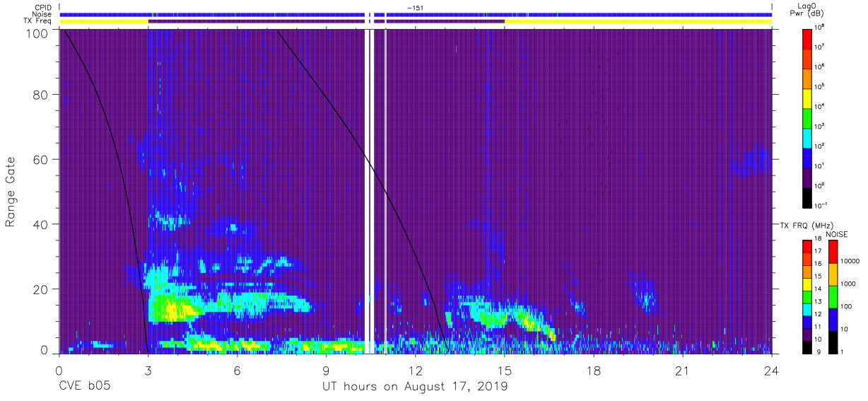868x401 pixels.
Task: Click the UT hours on August 17, 2019 title
Action: pyautogui.click(x=415, y=388)
